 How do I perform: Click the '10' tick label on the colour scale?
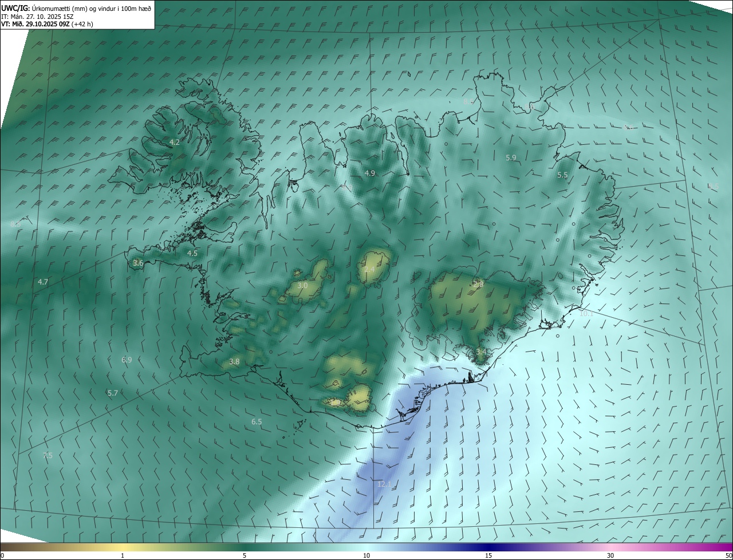coord(366,555)
